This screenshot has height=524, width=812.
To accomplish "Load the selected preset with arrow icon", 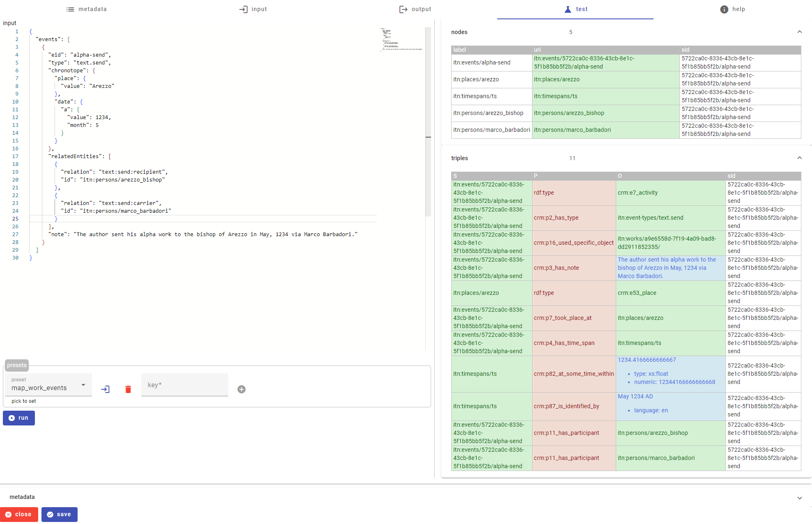I will [106, 389].
